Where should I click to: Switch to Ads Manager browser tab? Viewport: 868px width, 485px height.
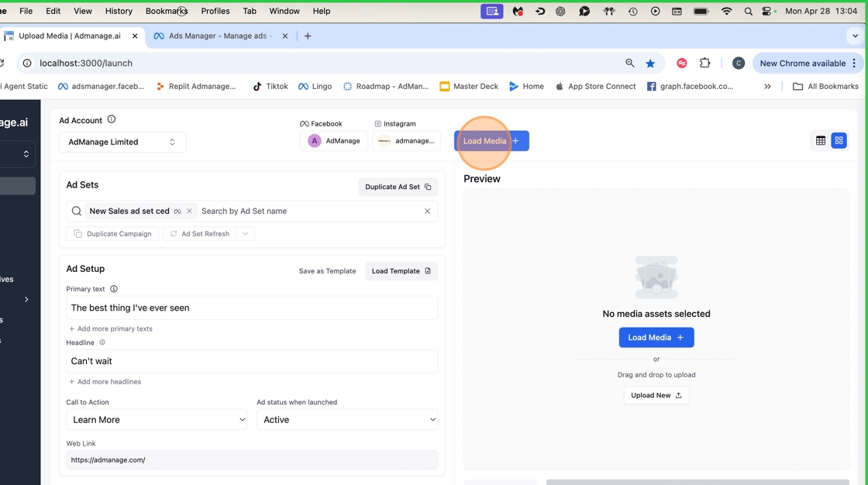(x=220, y=36)
